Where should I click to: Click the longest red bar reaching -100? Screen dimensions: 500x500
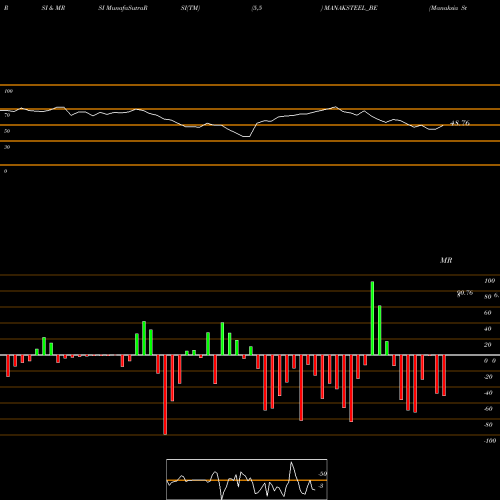tap(165, 395)
